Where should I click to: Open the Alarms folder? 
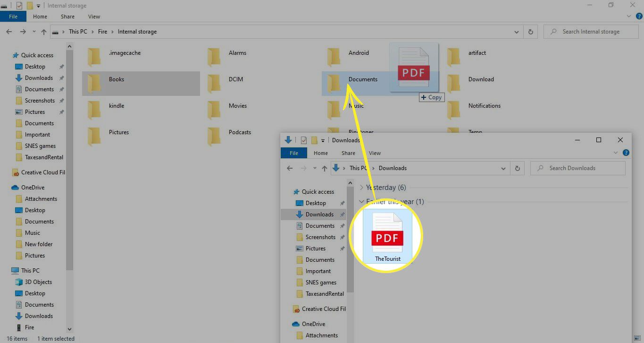(x=228, y=57)
